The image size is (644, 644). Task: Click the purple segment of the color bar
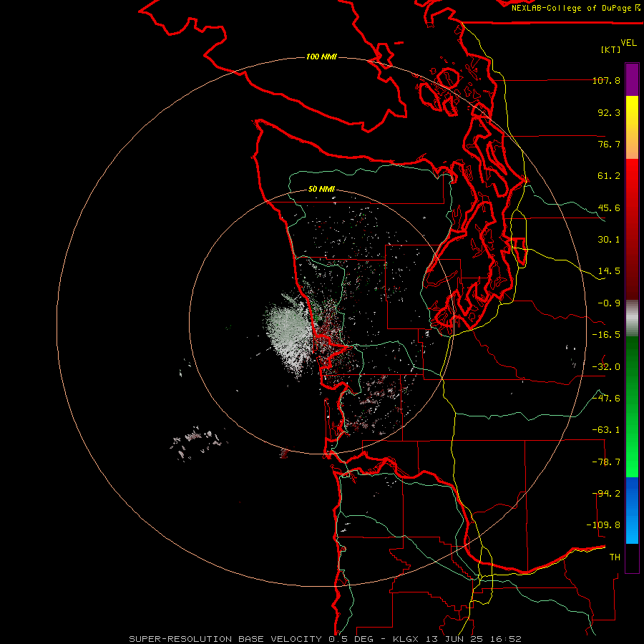[x=632, y=79]
